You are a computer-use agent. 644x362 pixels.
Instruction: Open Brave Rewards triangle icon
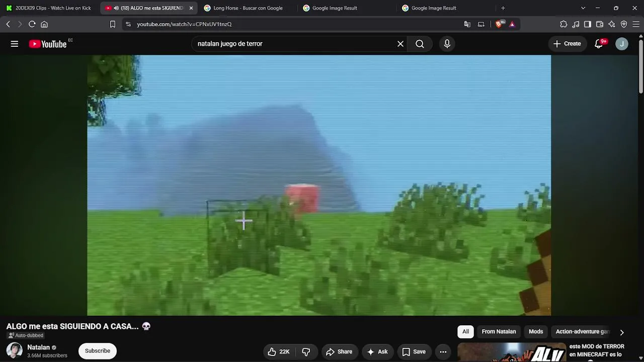(512, 24)
